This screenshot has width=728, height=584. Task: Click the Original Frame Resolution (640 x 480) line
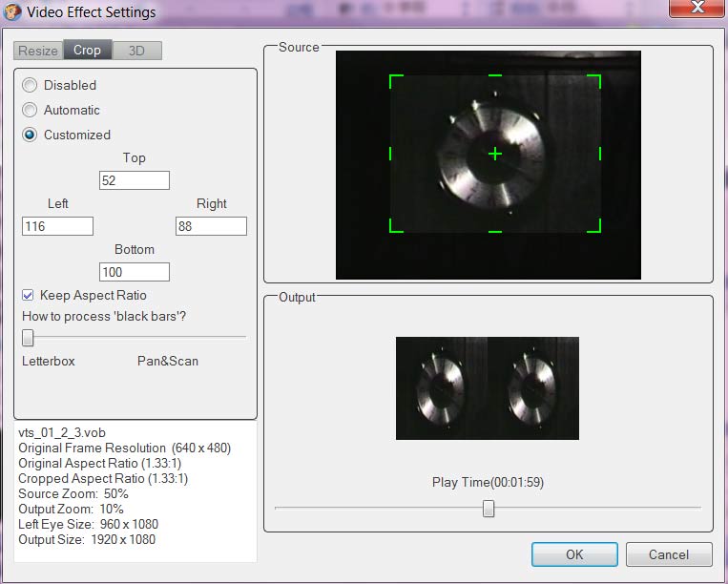(124, 448)
